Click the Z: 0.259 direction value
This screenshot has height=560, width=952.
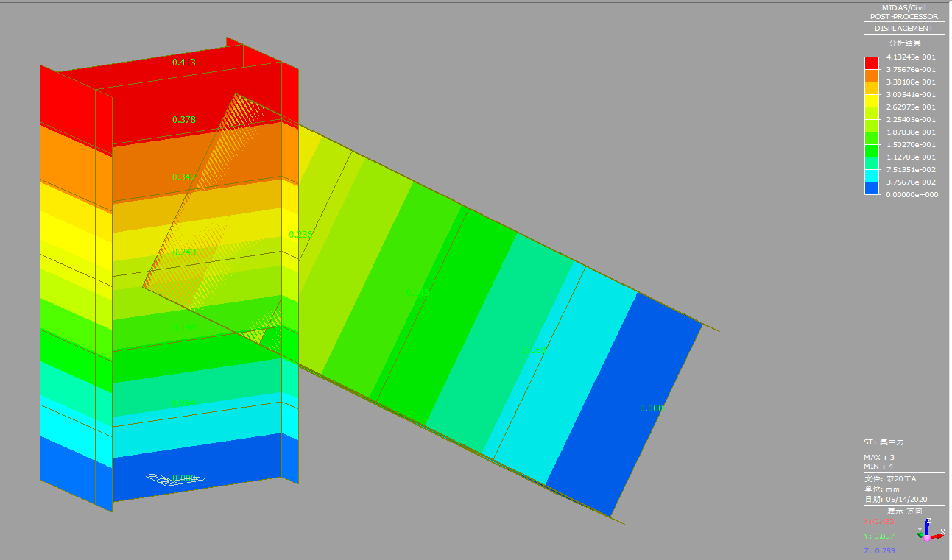pyautogui.click(x=879, y=551)
